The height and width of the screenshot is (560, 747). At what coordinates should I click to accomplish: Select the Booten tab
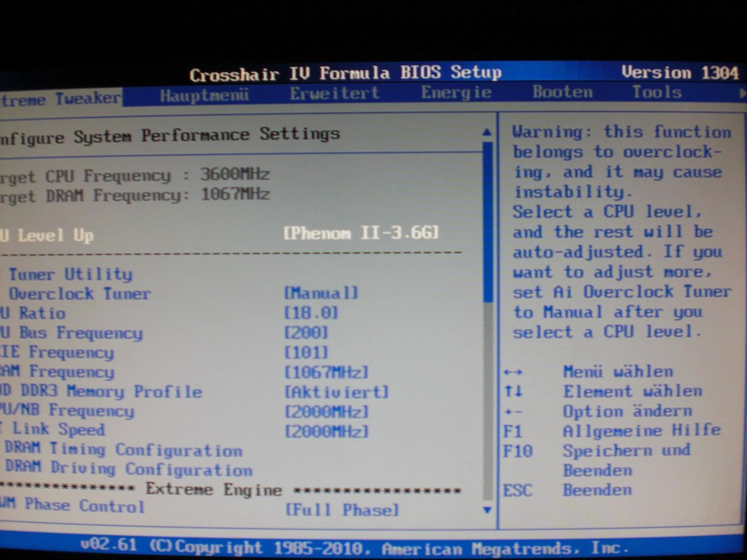(x=563, y=91)
